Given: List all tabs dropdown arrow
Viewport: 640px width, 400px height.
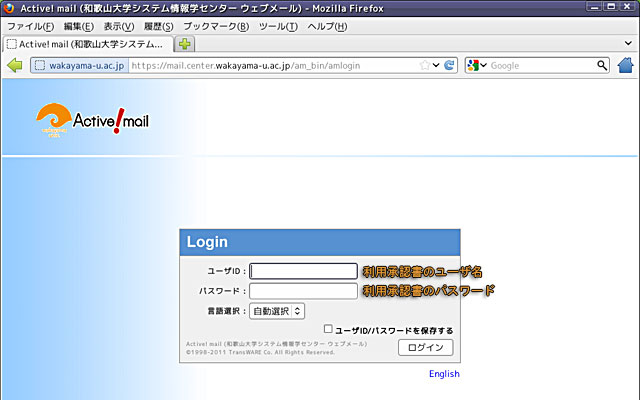Looking at the screenshot, I should pos(628,43).
